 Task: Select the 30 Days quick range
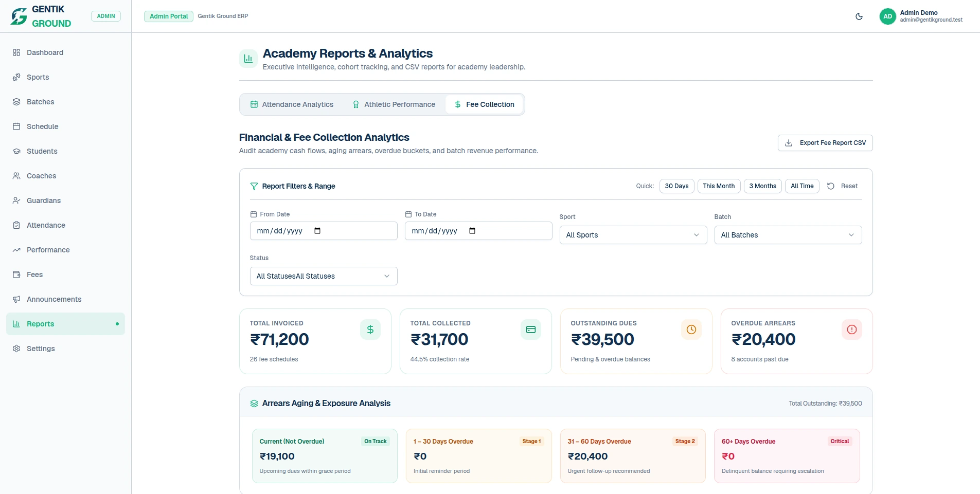coord(676,186)
